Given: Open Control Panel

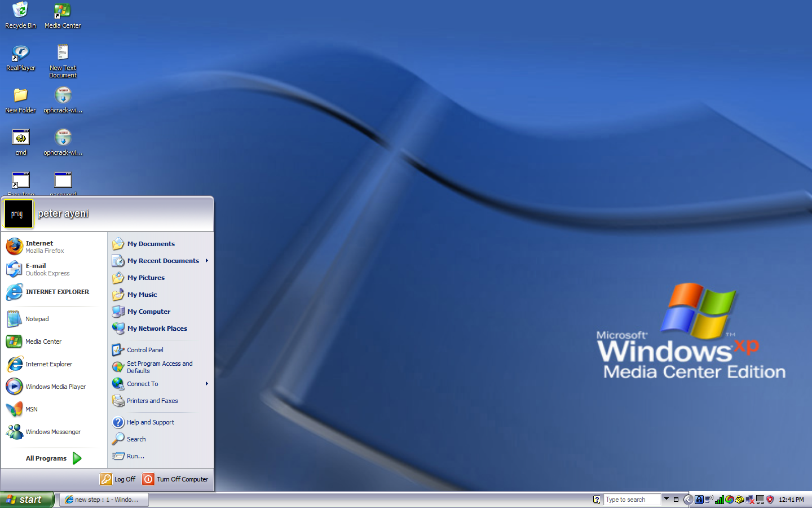Looking at the screenshot, I should click(x=161, y=350).
